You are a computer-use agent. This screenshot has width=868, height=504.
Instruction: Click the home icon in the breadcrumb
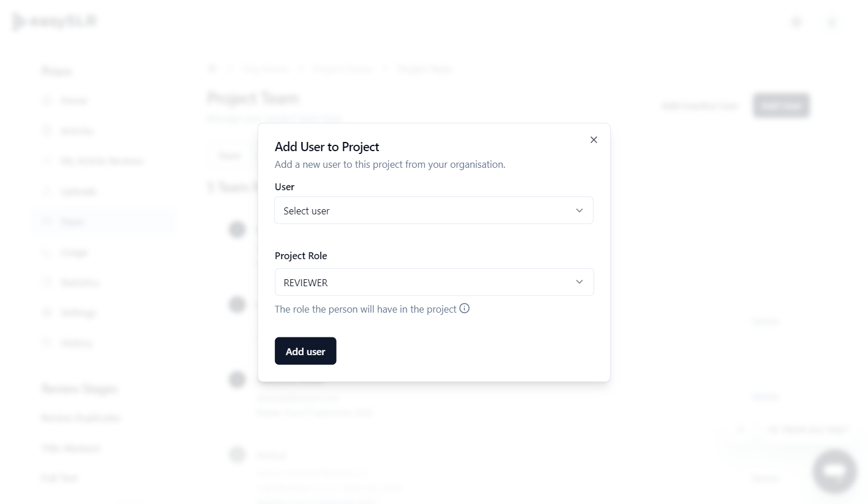coord(212,69)
